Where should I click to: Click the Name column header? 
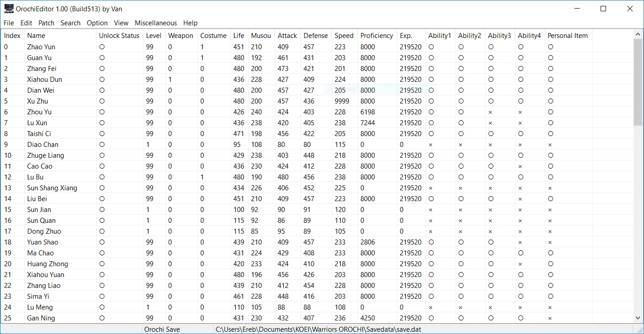(x=36, y=36)
